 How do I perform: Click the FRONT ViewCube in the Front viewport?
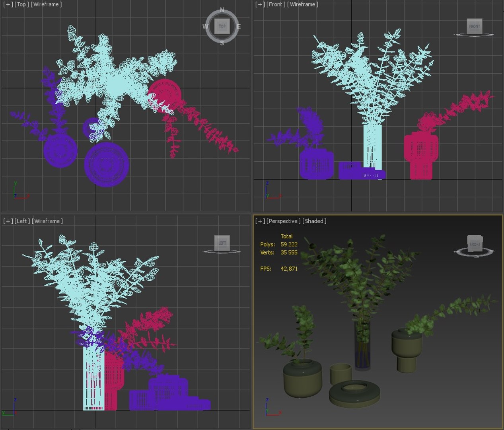[474, 26]
